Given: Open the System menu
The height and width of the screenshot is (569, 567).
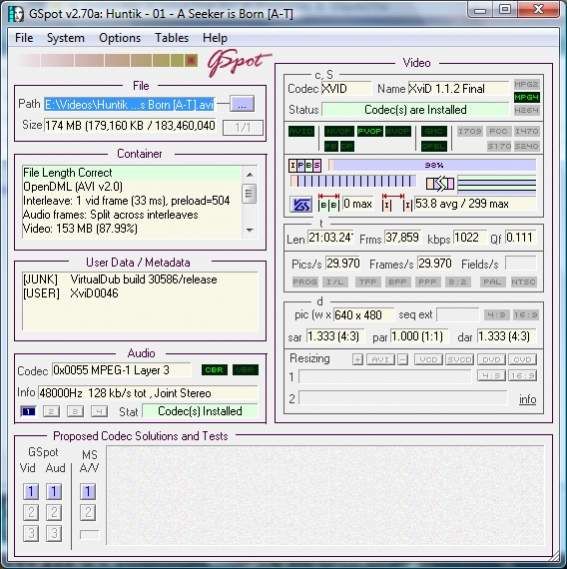Looking at the screenshot, I should [66, 38].
